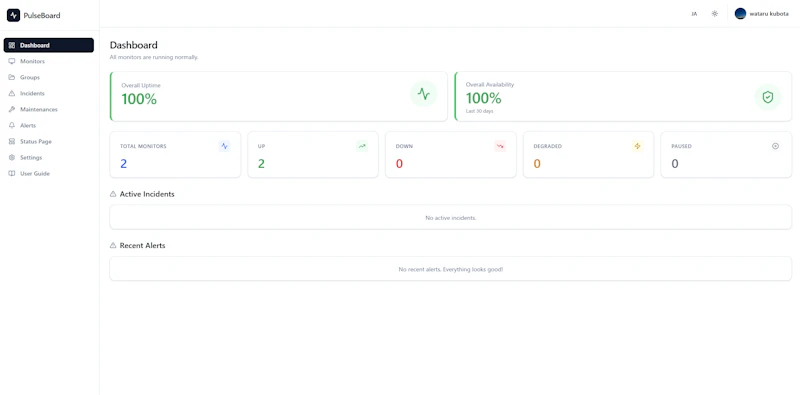Click the trending up icon in Up card
The height and width of the screenshot is (395, 800).
(362, 146)
